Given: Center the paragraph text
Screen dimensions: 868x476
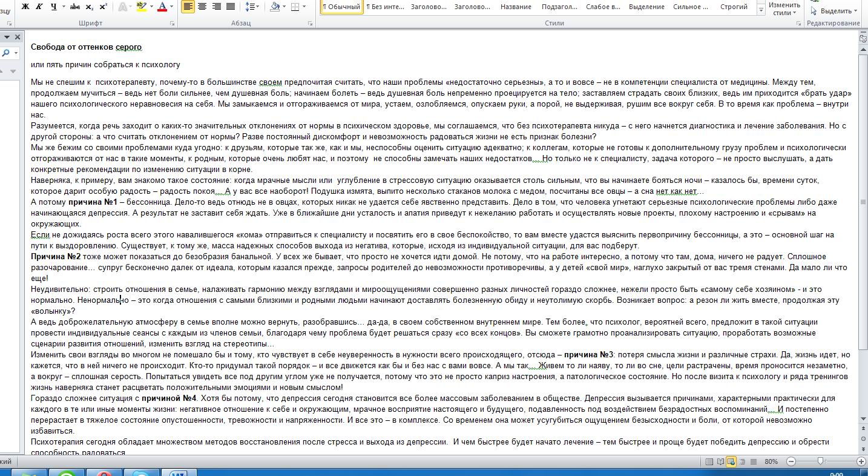Looking at the screenshot, I should pos(202,7).
